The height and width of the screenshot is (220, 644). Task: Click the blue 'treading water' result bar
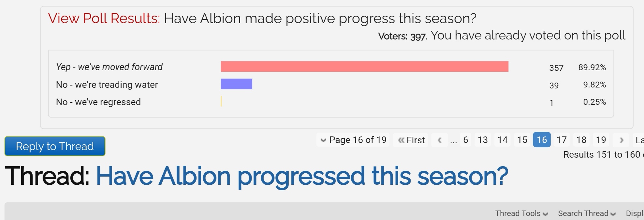(x=237, y=84)
